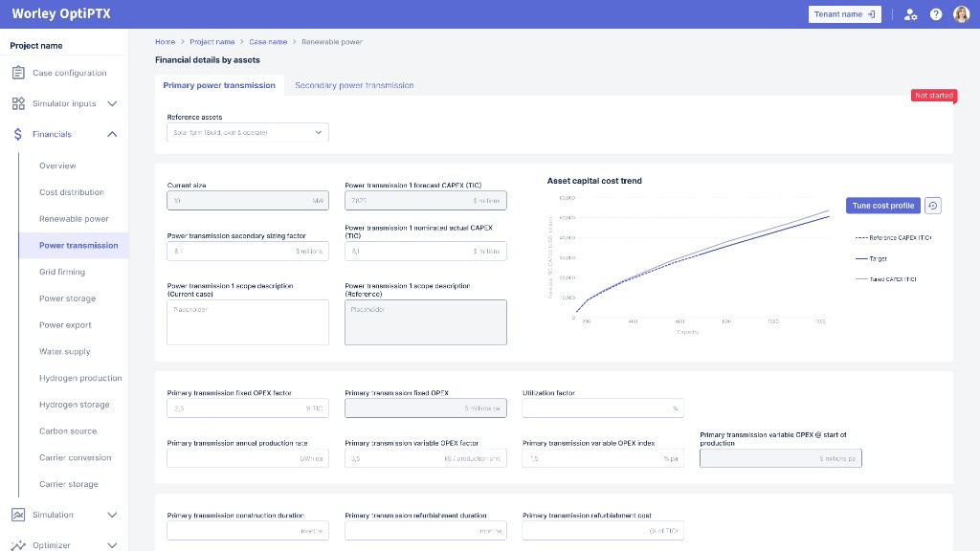
Task: Open the user profile avatar
Action: pos(961,14)
